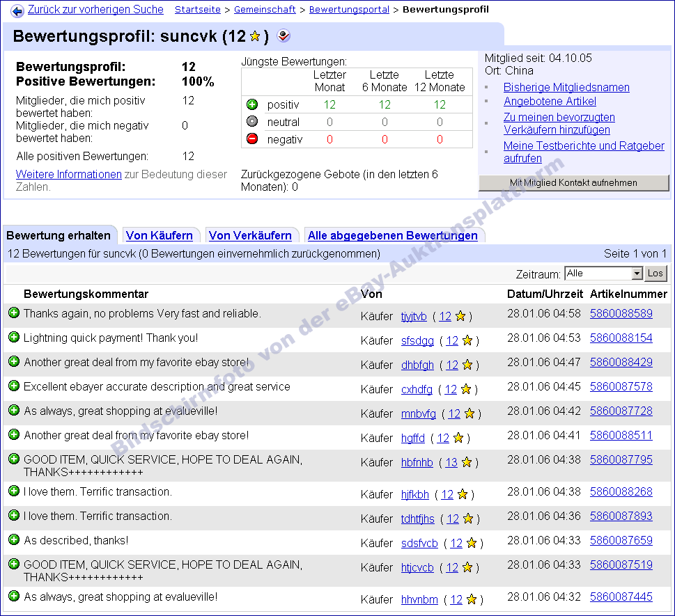Viewport: 675px width, 616px height.
Task: Switch to the Von Verkäufern tab
Action: coord(250,235)
